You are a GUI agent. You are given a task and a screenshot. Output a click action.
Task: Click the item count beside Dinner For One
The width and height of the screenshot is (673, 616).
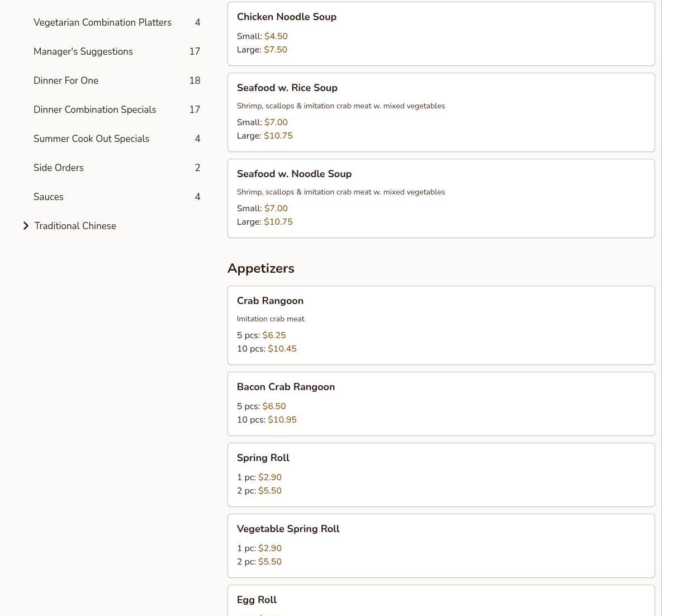tap(195, 80)
